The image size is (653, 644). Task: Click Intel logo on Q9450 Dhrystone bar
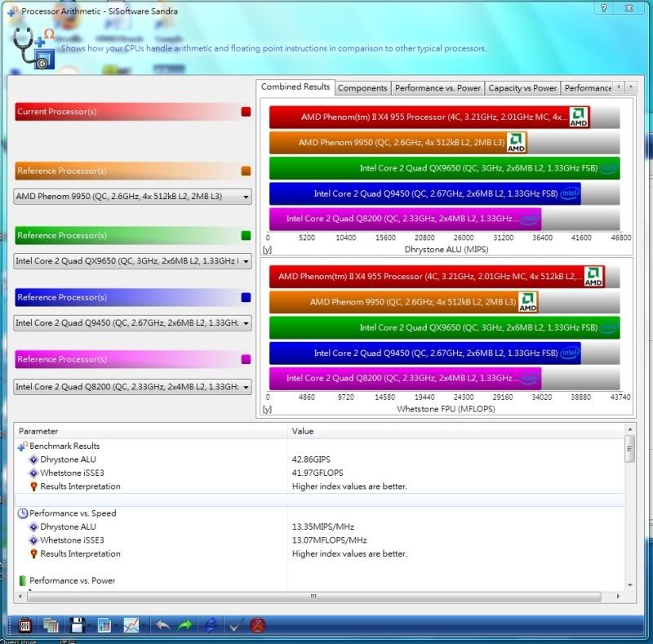[569, 193]
